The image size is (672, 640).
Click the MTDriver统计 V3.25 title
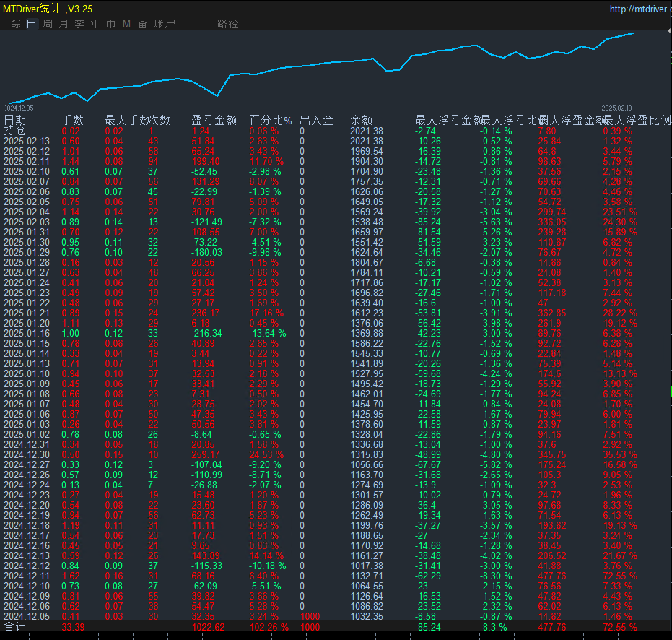click(48, 9)
